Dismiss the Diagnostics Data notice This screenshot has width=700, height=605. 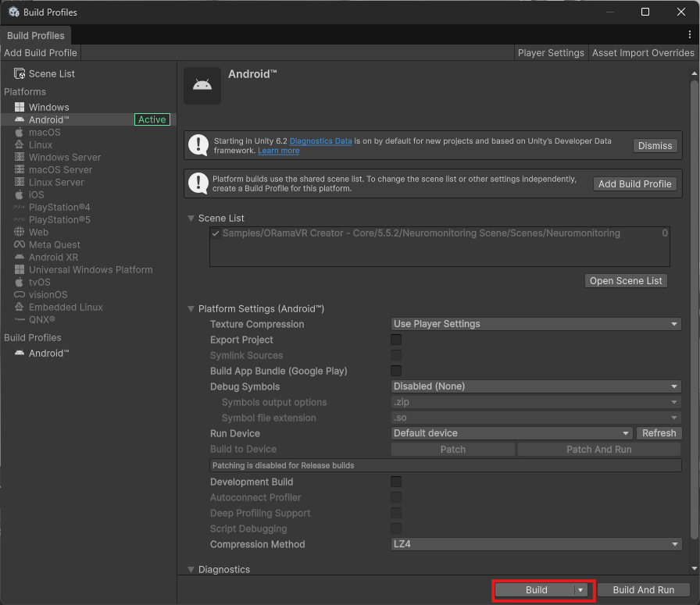coord(655,145)
